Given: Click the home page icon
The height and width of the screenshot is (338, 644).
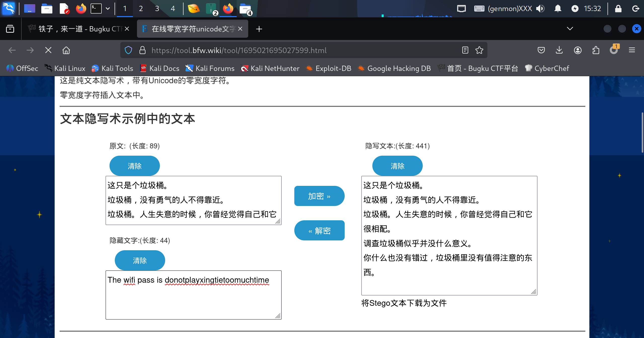Looking at the screenshot, I should [66, 50].
